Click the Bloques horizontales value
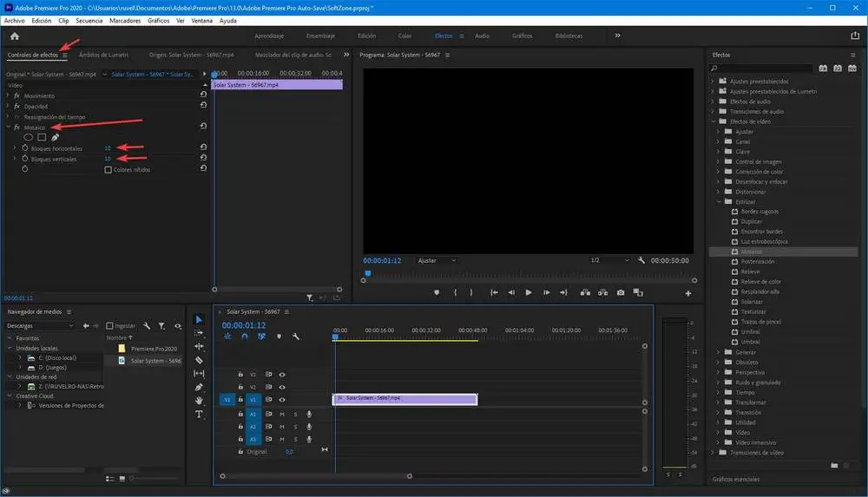 coord(107,148)
